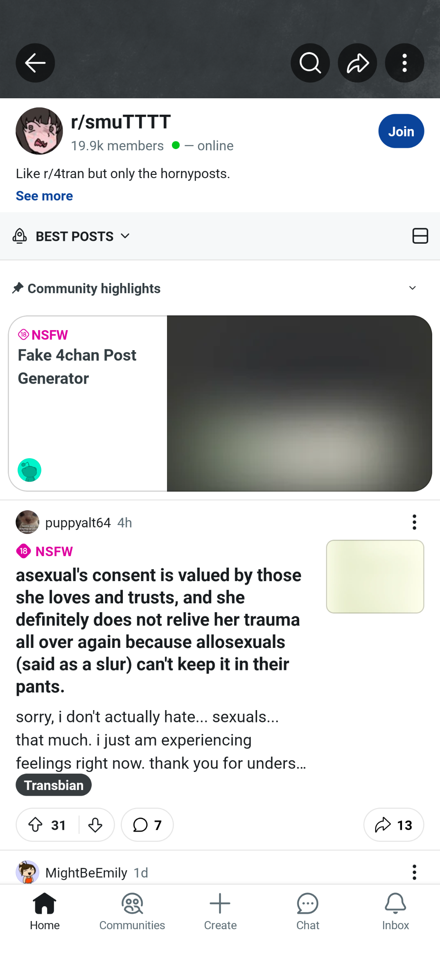The image size is (440, 980).
Task: Join the r/smuTTTT community
Action: (401, 131)
